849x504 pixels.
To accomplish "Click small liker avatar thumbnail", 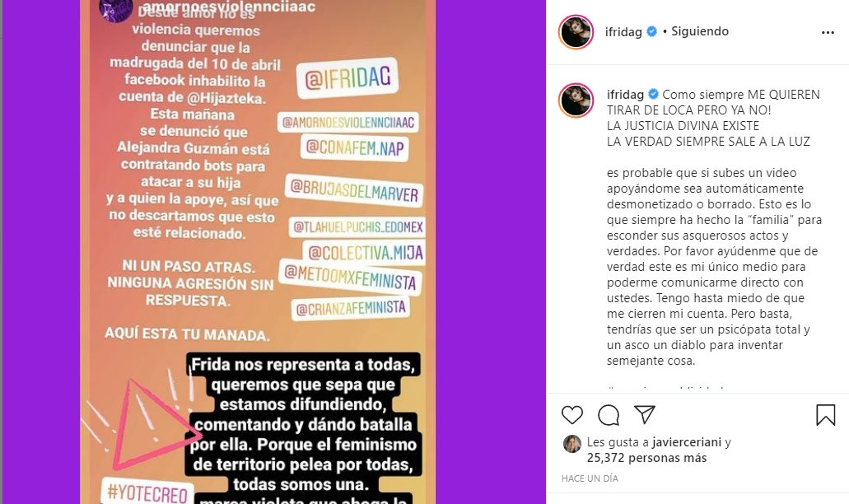I will click(x=571, y=444).
